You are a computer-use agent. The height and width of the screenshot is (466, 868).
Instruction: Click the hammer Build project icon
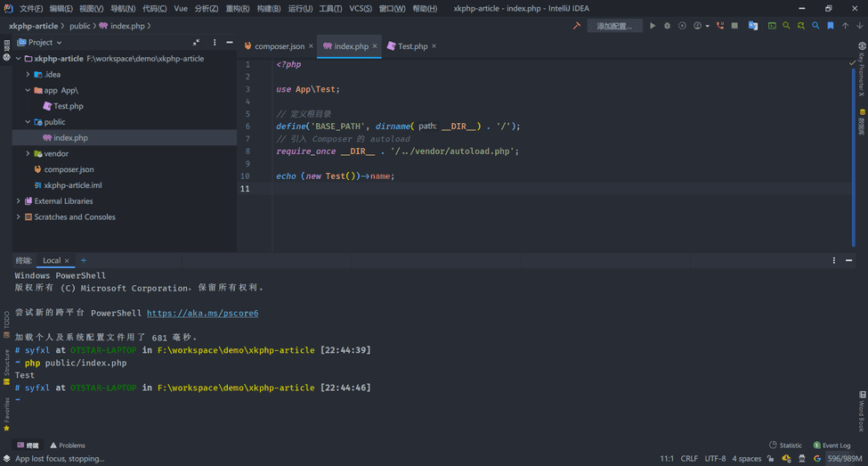click(577, 26)
